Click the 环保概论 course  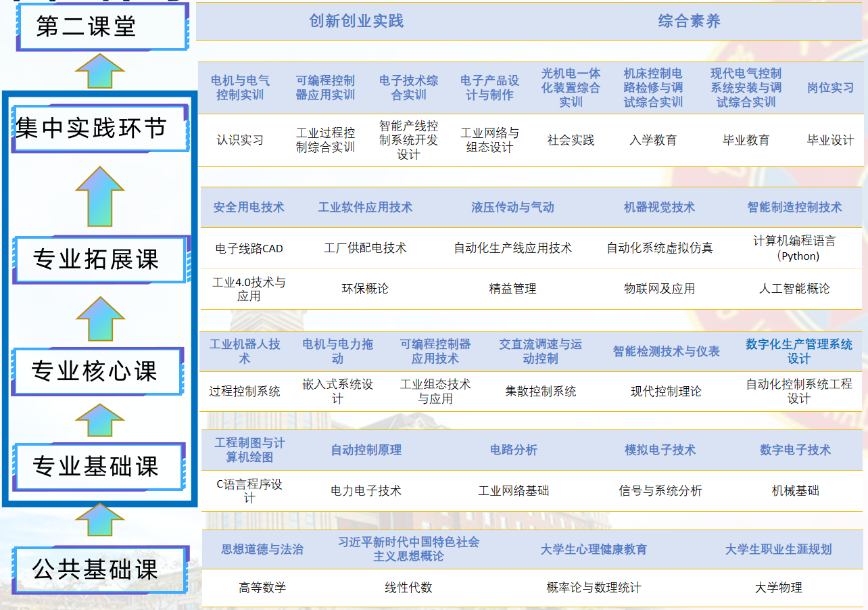pos(365,289)
